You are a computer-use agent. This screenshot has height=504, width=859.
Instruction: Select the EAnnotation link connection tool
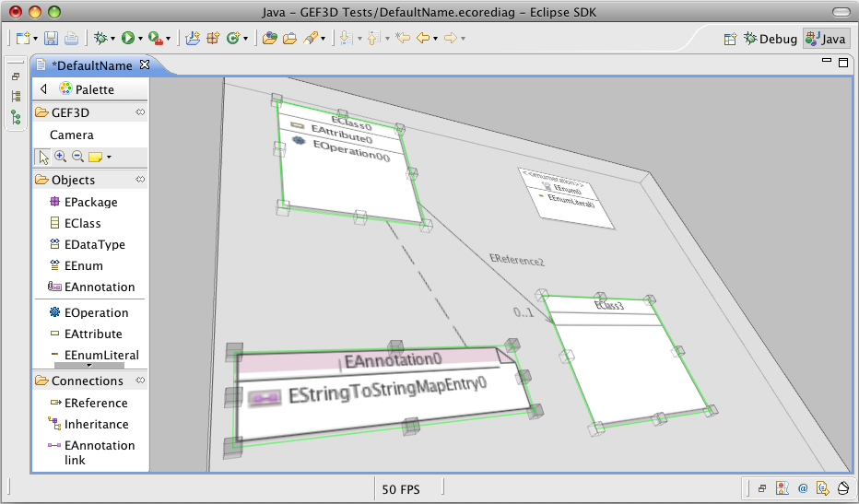coord(89,452)
